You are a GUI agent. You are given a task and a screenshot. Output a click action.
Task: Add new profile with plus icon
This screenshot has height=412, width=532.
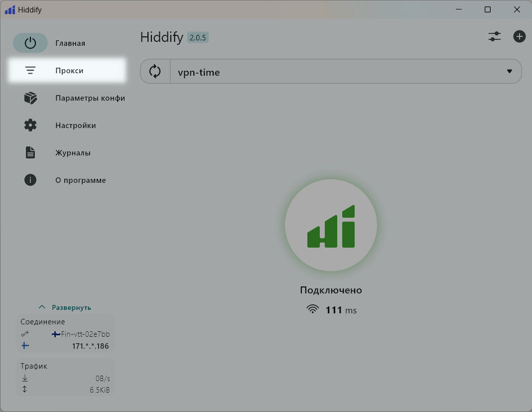click(x=520, y=36)
